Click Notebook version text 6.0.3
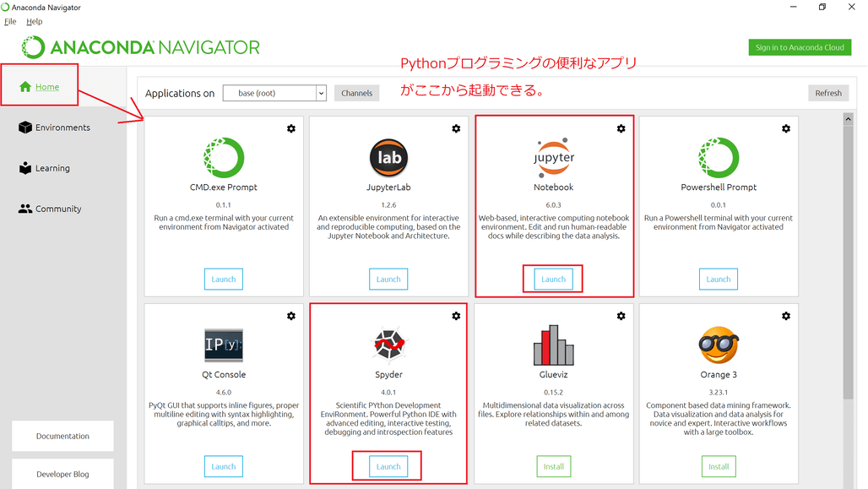868x489 pixels. coord(554,205)
